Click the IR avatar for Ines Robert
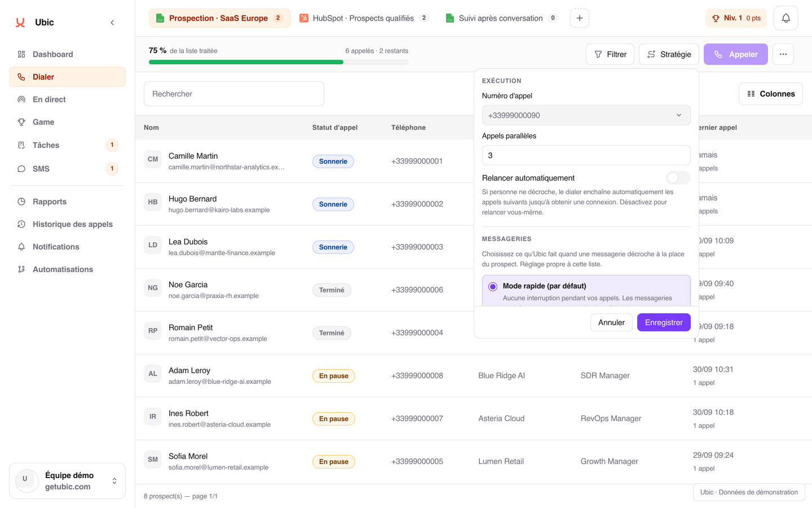This screenshot has width=812, height=508. pos(153,417)
